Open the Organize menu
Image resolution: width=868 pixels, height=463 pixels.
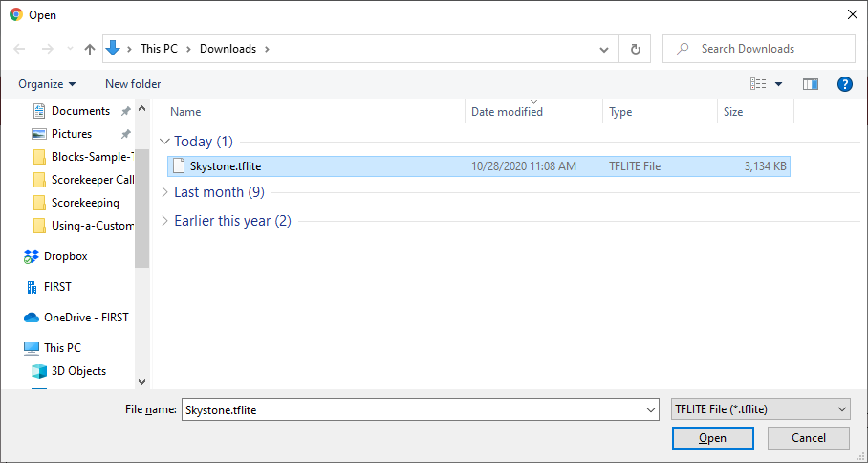[47, 84]
